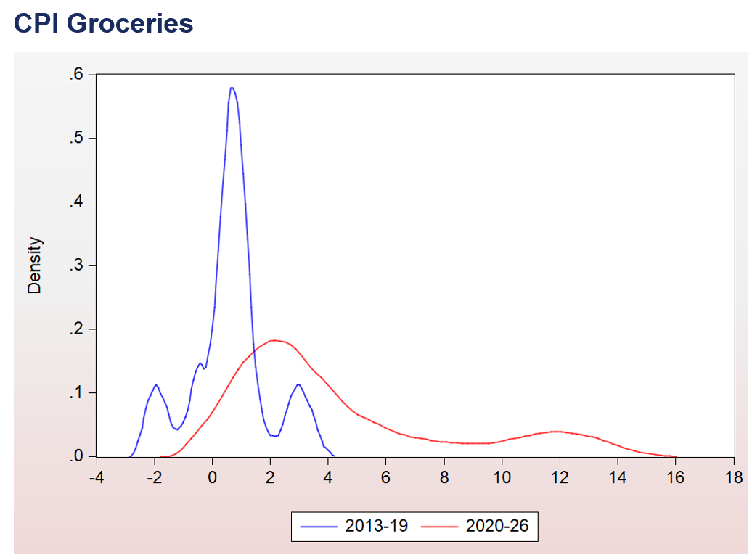
Task: Click the x-axis tick label 12
Action: [560, 477]
